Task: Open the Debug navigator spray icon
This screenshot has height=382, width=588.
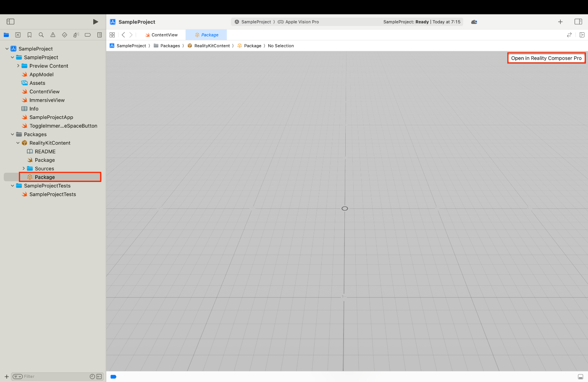Action: click(76, 35)
